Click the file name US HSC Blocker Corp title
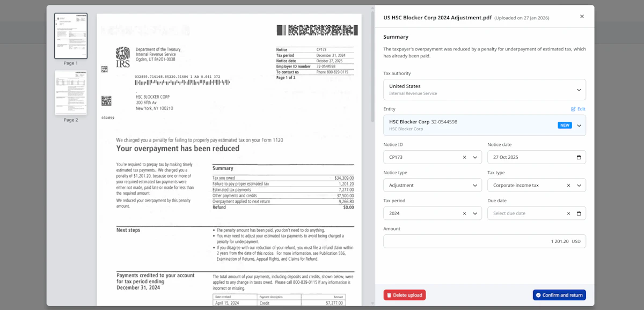Viewport: 644px width, 310px height. point(437,17)
